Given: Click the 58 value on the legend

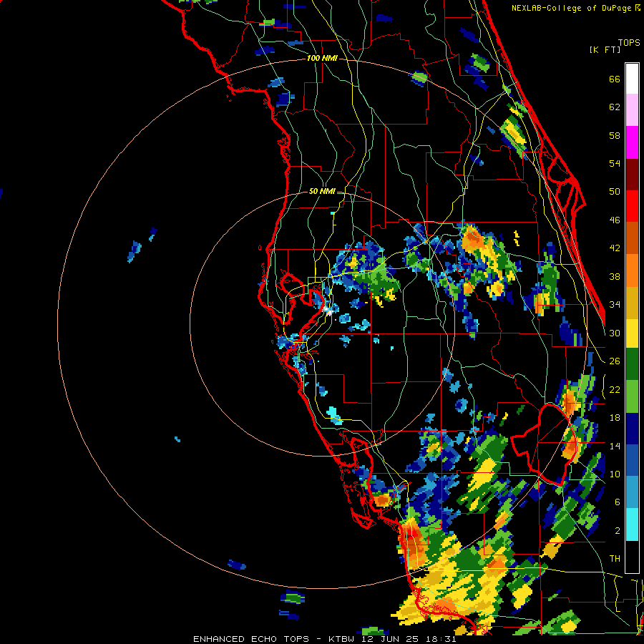Looking at the screenshot, I should (615, 135).
